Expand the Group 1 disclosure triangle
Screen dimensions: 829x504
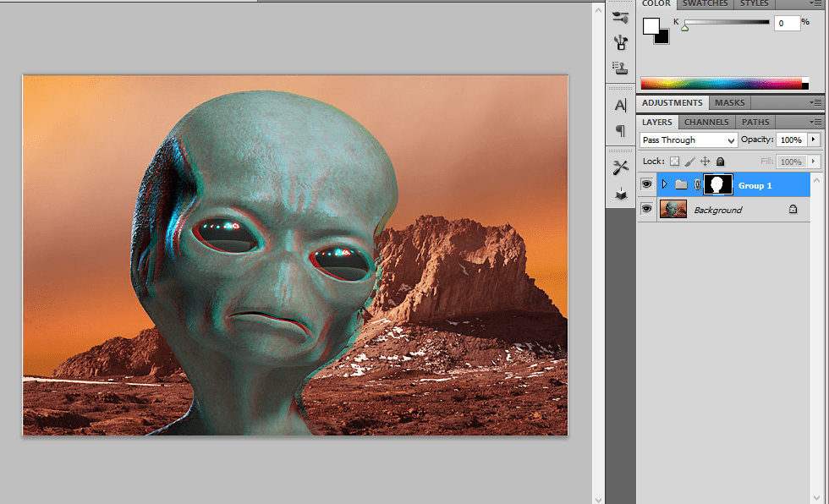[665, 184]
